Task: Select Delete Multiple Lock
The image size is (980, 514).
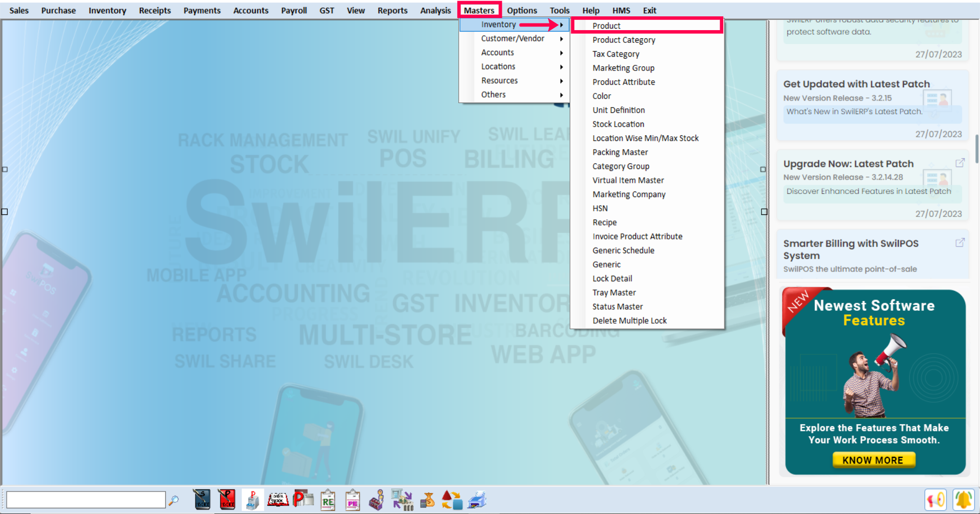Action: pos(647,321)
